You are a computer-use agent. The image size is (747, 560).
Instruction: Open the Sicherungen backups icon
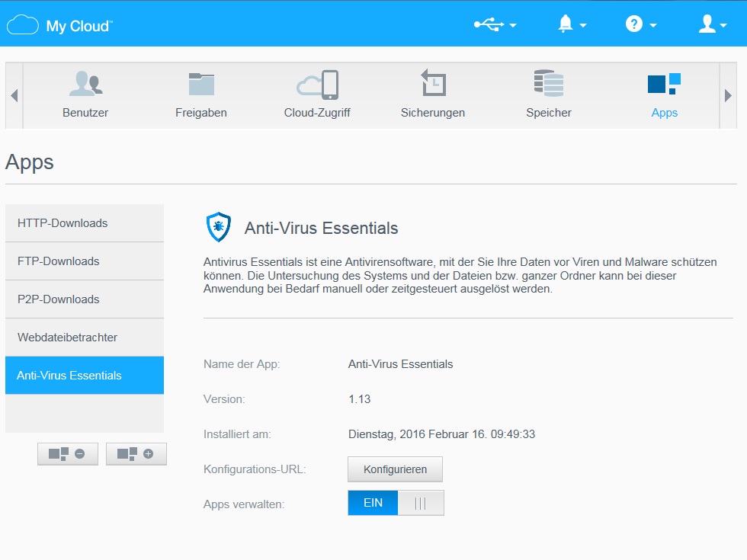click(433, 85)
